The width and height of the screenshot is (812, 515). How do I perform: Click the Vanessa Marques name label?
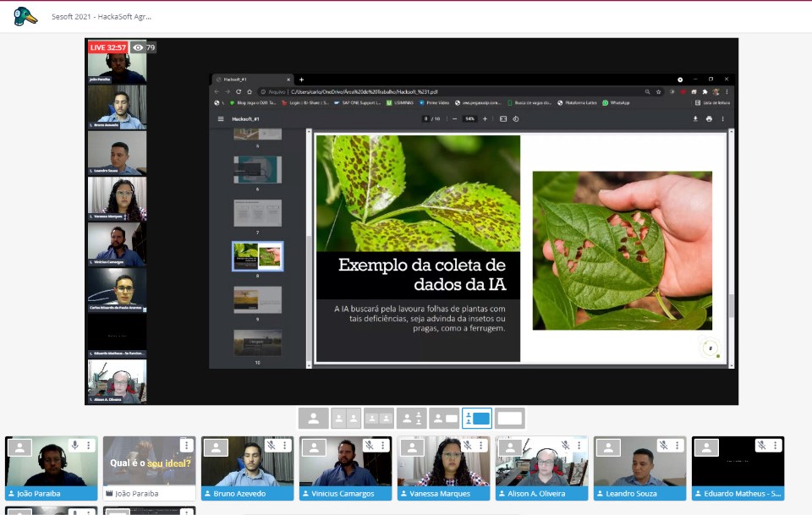(x=440, y=494)
